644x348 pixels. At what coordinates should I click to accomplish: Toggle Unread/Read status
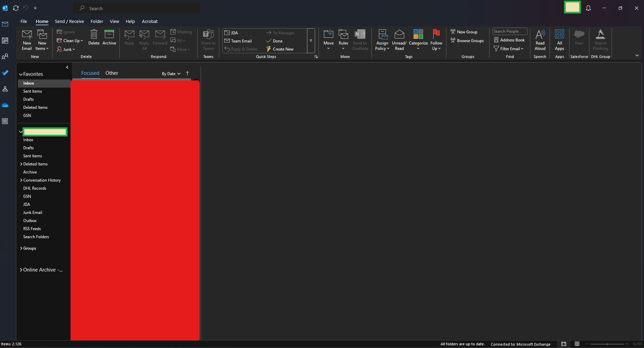[x=399, y=40]
